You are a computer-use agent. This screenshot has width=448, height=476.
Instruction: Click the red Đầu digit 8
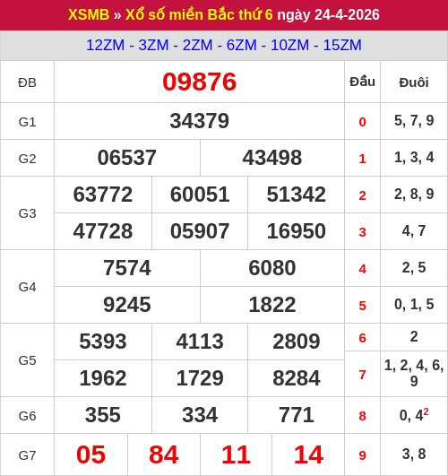[x=362, y=416]
